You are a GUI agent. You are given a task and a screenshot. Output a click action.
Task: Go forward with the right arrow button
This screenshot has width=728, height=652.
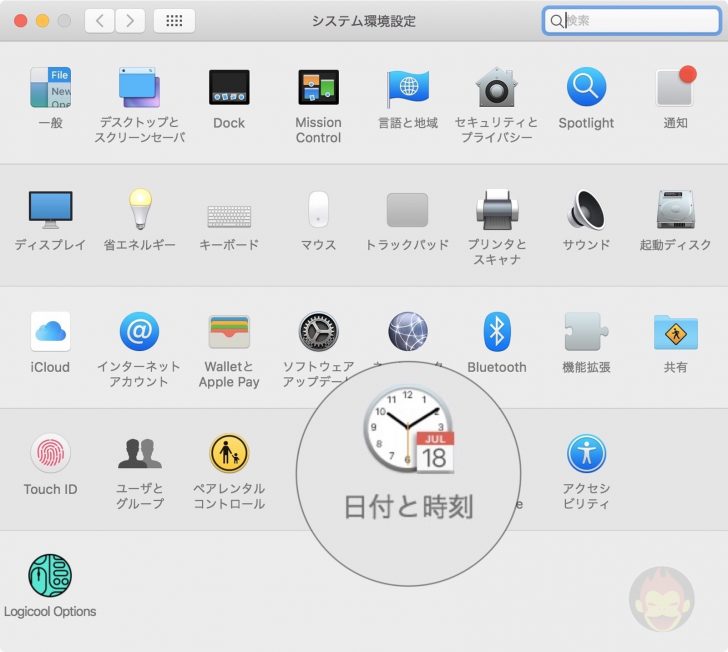(x=130, y=21)
